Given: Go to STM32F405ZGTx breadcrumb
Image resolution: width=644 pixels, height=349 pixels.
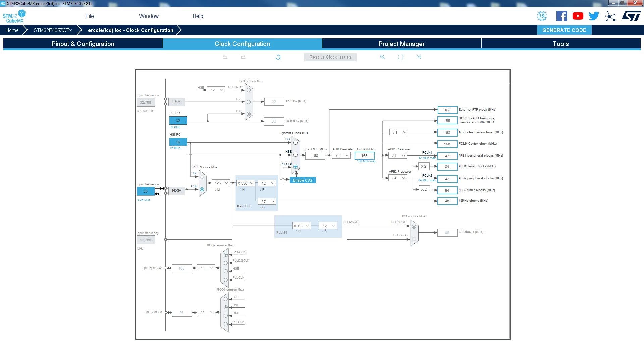Looking at the screenshot, I should tap(53, 30).
